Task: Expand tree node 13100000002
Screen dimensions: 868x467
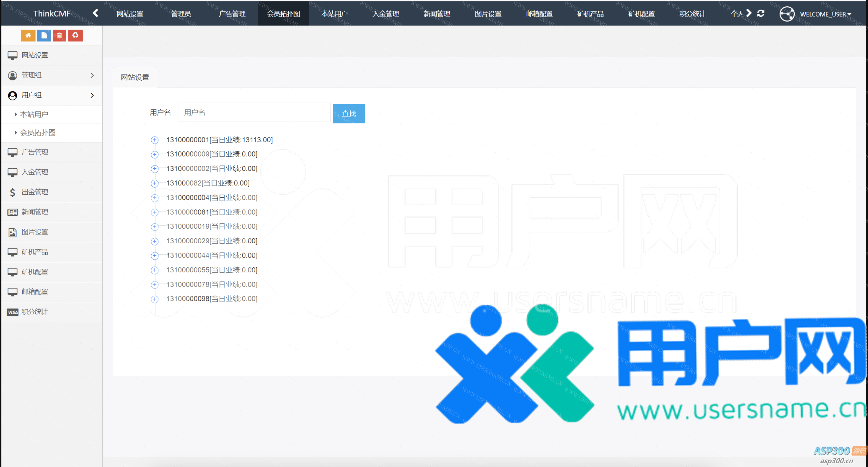Action: [154, 169]
